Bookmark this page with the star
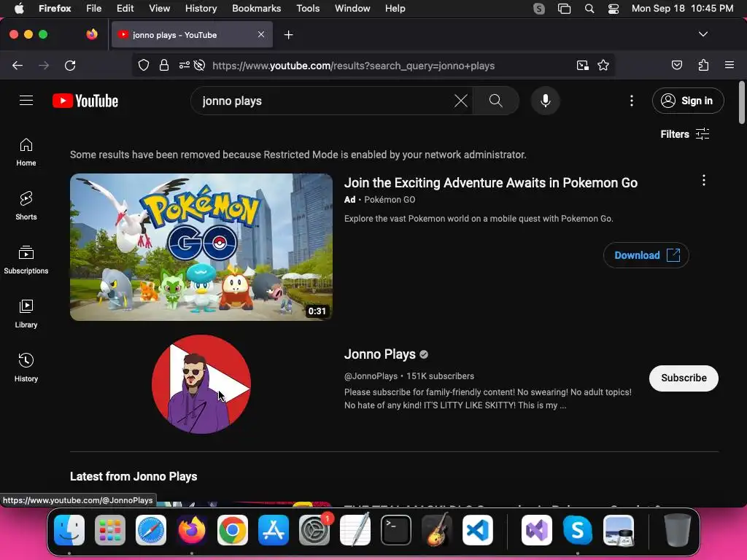This screenshot has height=560, width=747. [603, 65]
